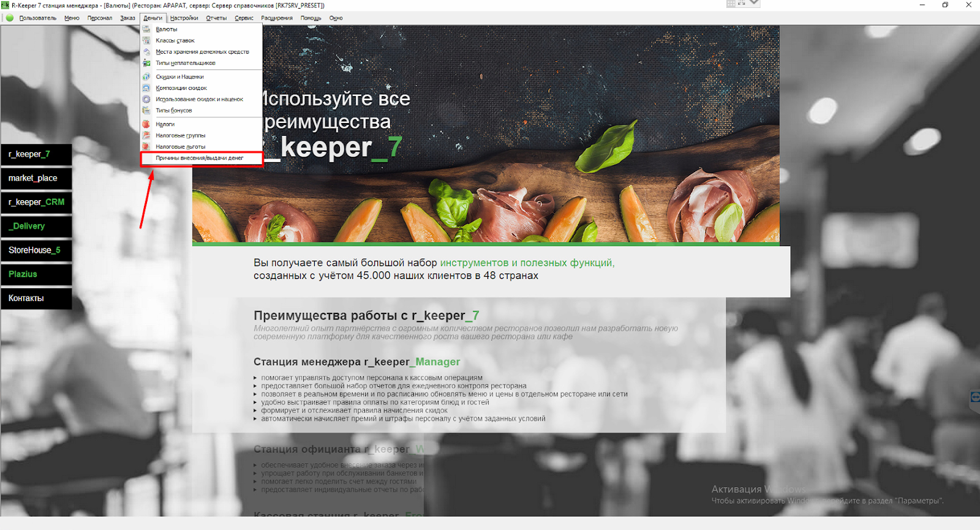980x530 pixels.
Task: Open the r_keeper_CRM sidebar button
Action: pos(37,203)
